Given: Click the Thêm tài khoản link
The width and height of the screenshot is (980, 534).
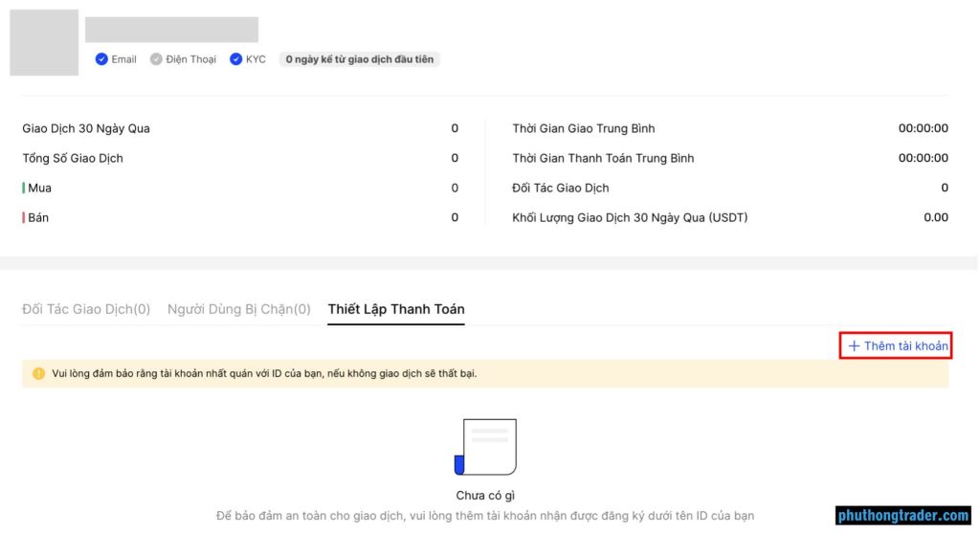Looking at the screenshot, I should [898, 345].
